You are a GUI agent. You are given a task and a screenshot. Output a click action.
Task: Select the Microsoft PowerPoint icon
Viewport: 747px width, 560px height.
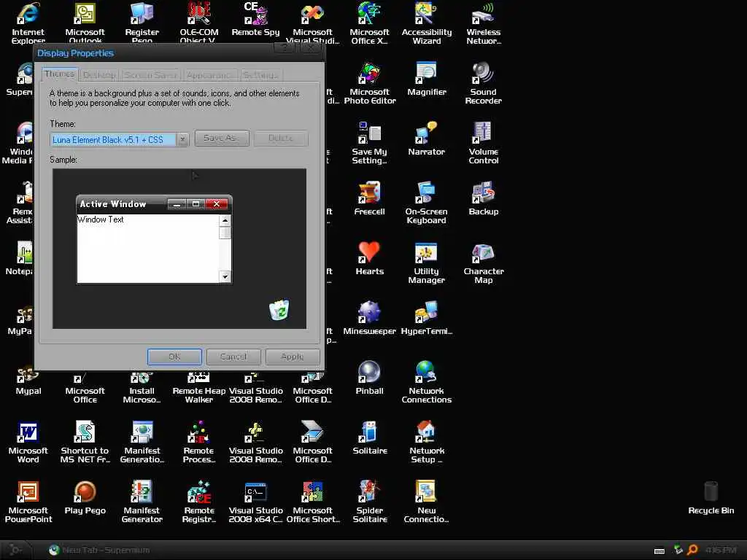click(x=28, y=502)
